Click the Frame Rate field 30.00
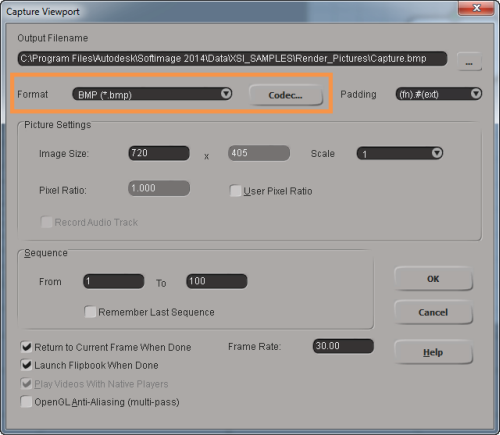The width and height of the screenshot is (500, 435). click(343, 346)
